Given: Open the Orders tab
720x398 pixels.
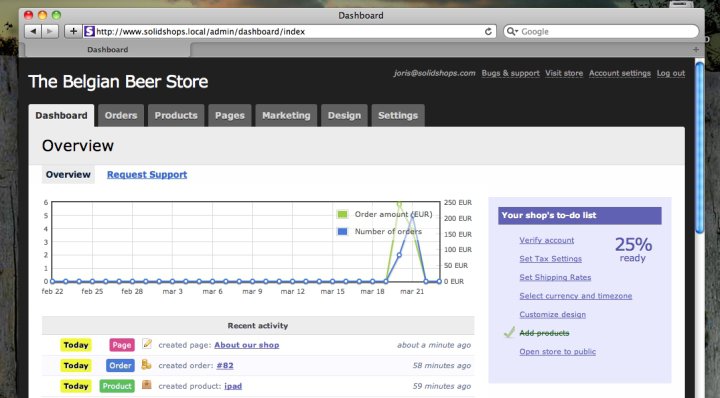Looking at the screenshot, I should point(121,115).
